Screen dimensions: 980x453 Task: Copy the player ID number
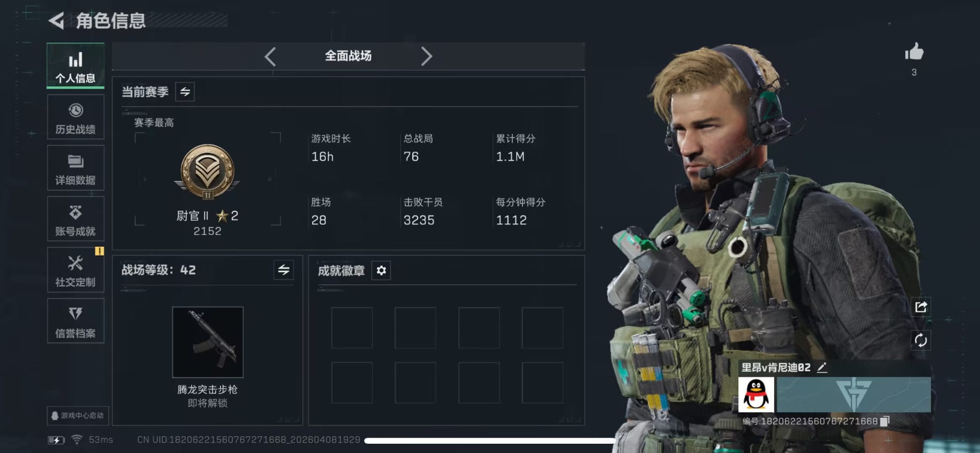(x=885, y=421)
